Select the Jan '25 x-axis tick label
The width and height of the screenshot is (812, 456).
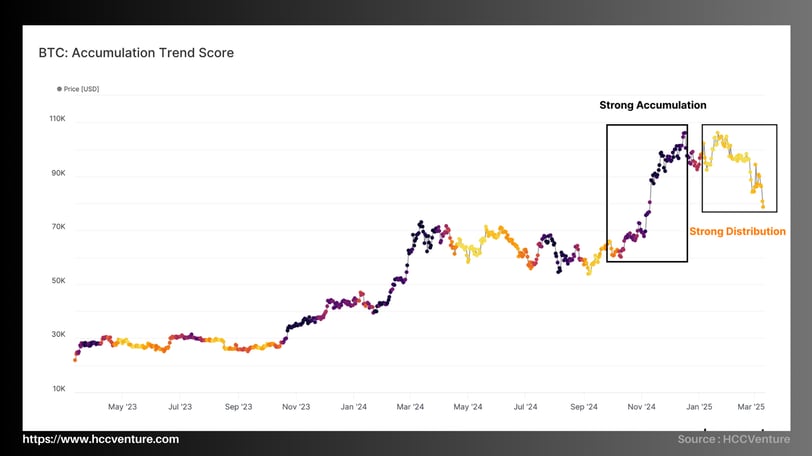tap(699, 407)
